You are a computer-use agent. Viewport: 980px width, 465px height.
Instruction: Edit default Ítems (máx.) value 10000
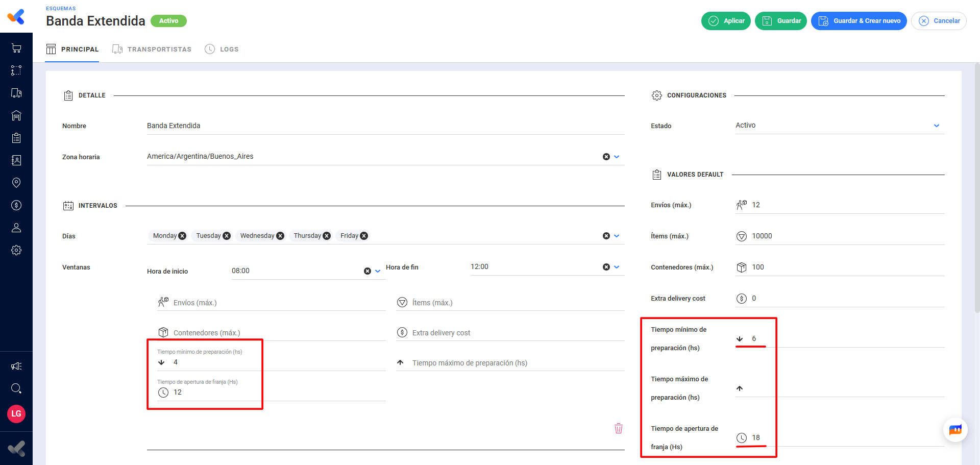840,236
